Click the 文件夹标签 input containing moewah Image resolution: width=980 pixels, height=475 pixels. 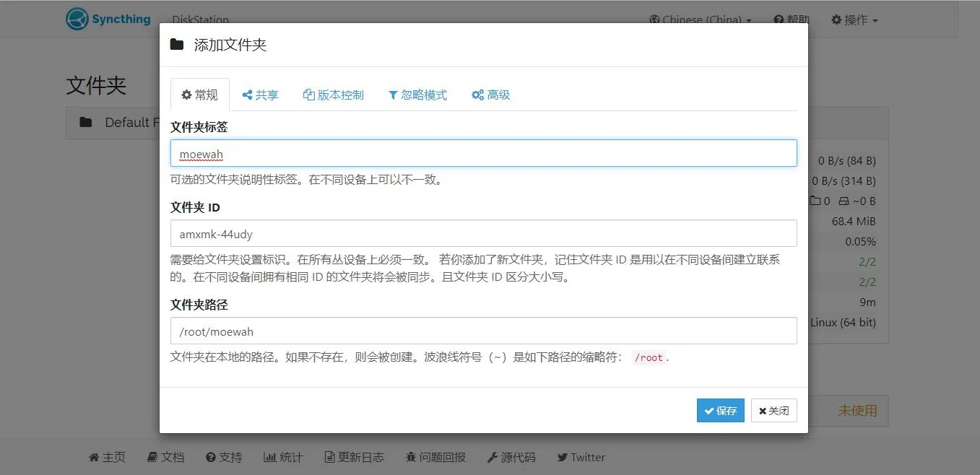[484, 153]
